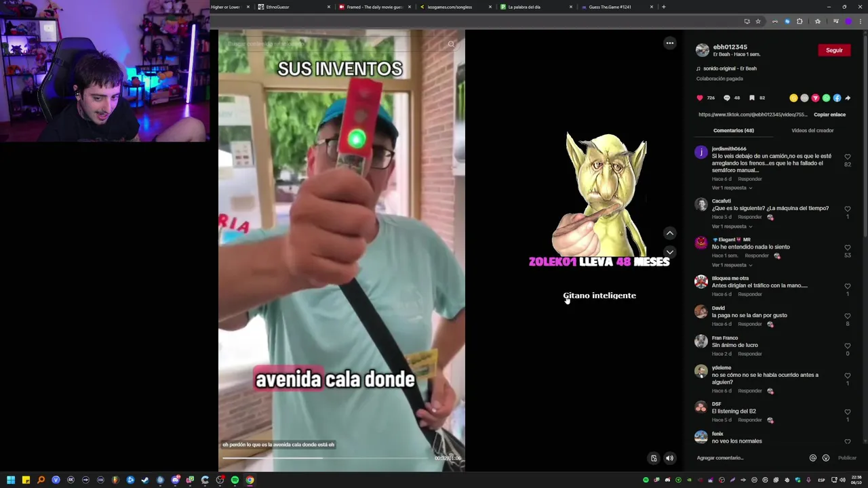Toggle auto-scroll icon beside the speaker
868x488 pixels.
point(654,458)
